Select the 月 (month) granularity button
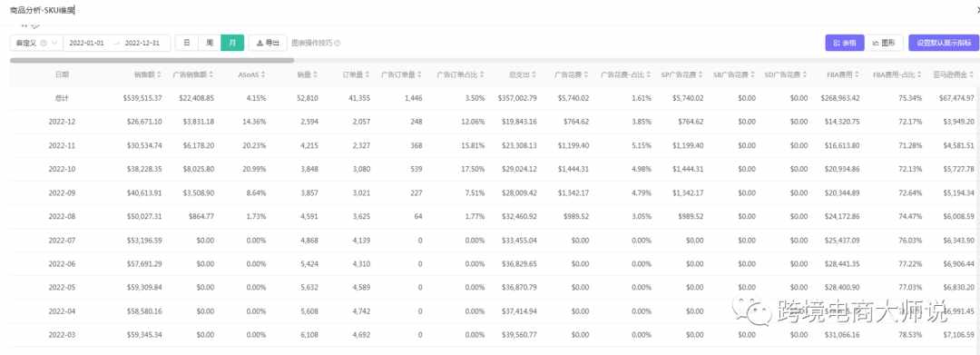 pos(232,43)
